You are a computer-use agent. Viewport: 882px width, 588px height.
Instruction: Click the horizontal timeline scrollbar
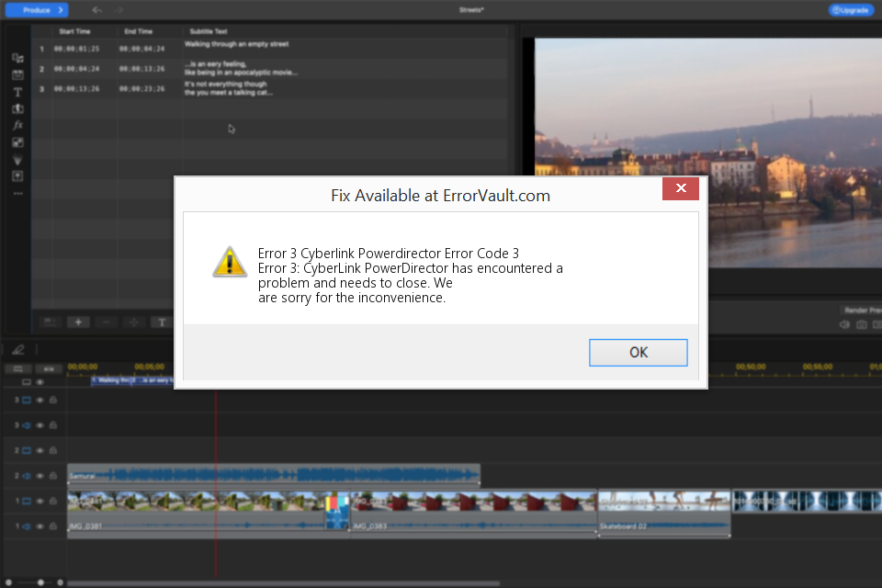[x=284, y=583]
